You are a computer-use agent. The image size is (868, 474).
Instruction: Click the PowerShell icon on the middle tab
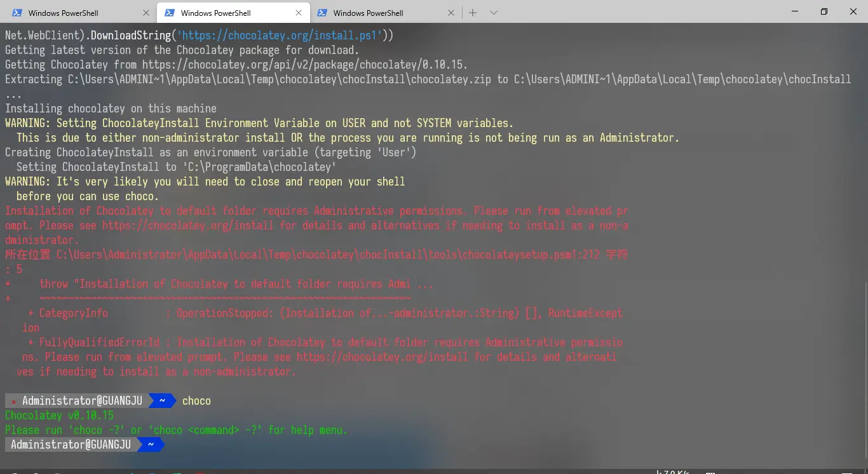coord(170,13)
